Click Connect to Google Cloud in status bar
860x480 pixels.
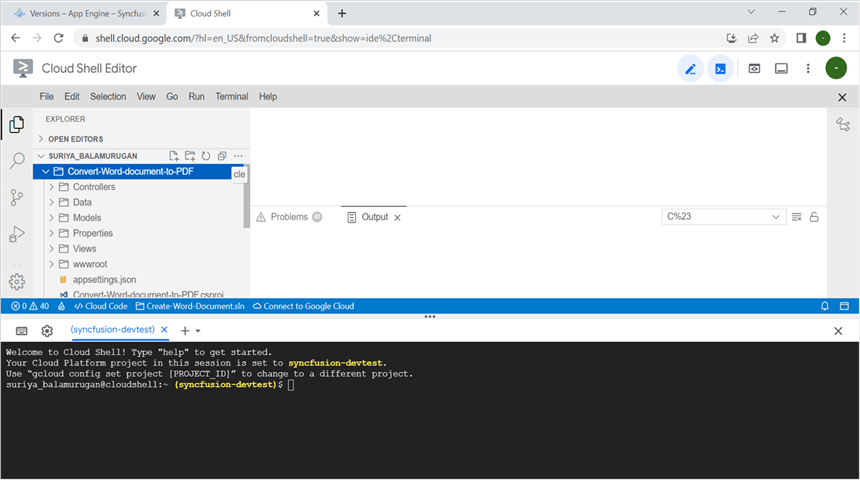(x=304, y=306)
